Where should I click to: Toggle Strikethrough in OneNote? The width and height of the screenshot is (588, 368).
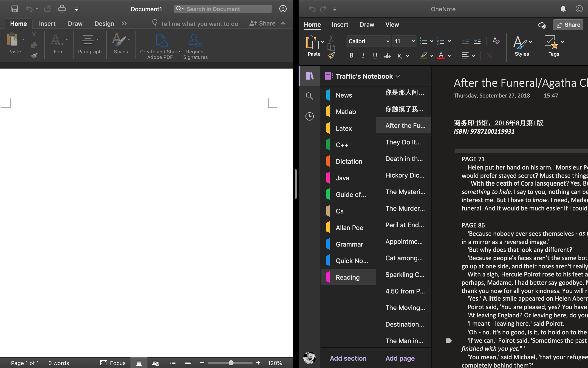(387, 56)
